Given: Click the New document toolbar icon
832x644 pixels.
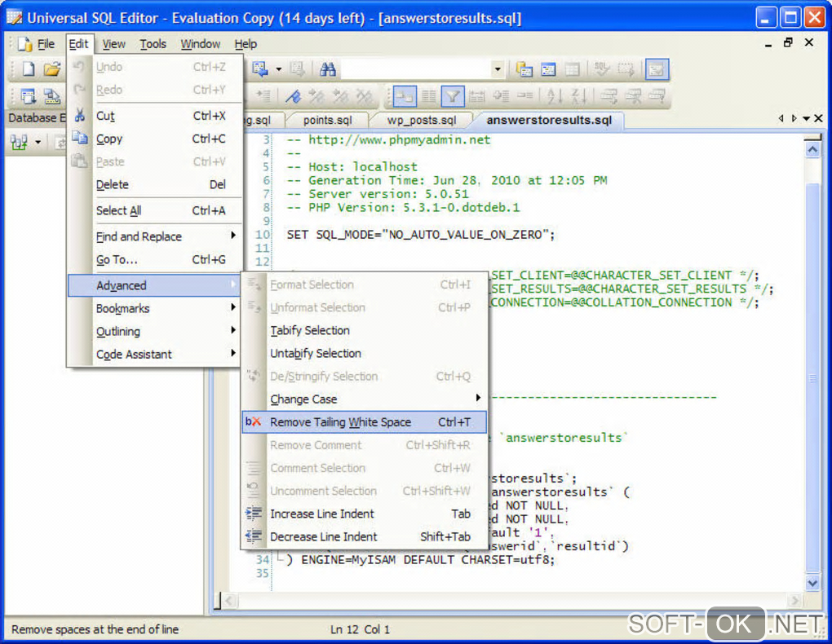Looking at the screenshot, I should [28, 69].
